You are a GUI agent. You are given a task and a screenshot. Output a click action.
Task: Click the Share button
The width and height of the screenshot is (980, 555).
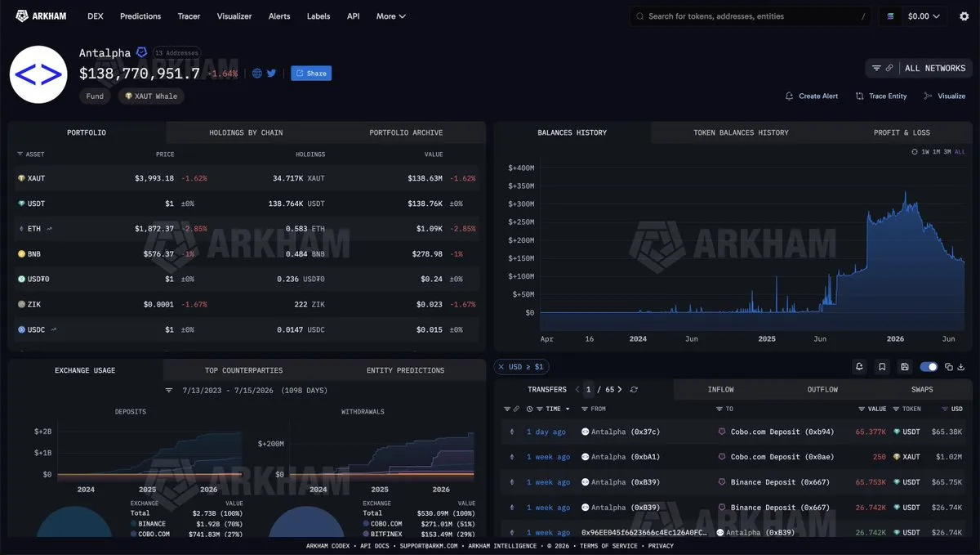point(311,74)
